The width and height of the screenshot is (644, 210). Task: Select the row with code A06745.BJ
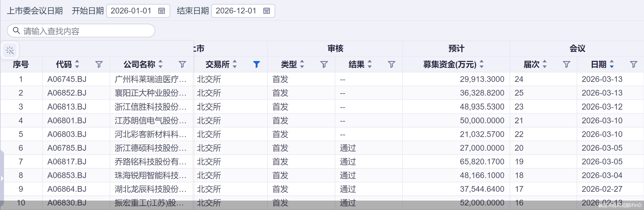67,79
